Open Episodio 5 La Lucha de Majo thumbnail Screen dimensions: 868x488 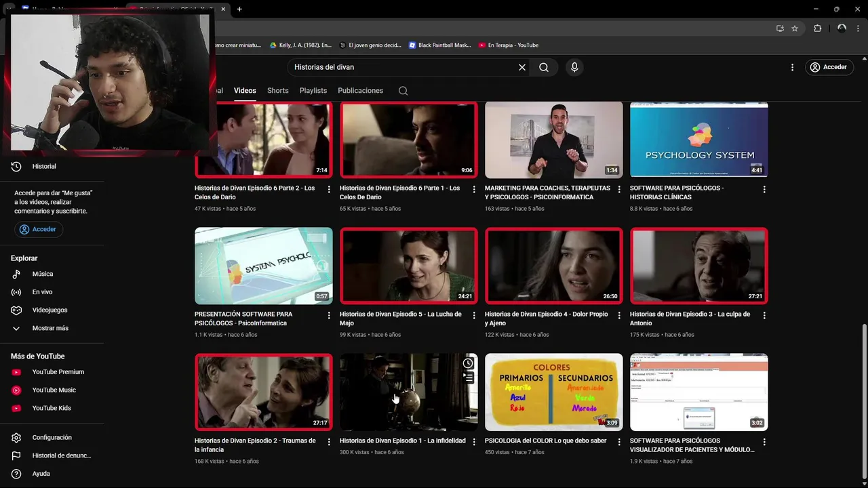[408, 266]
